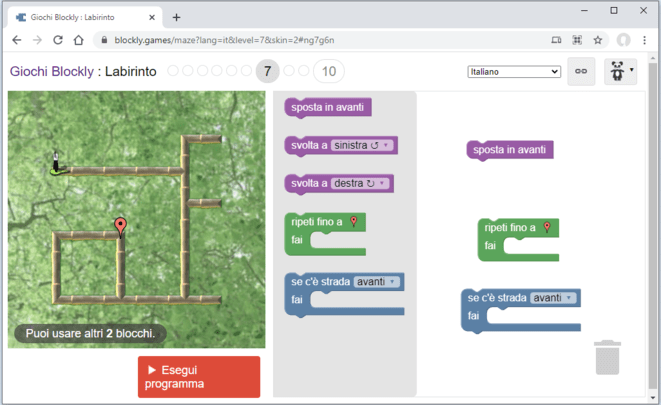This screenshot has height=405, width=661.
Task: Follow the Giochi Blockly title link
Action: (x=52, y=71)
